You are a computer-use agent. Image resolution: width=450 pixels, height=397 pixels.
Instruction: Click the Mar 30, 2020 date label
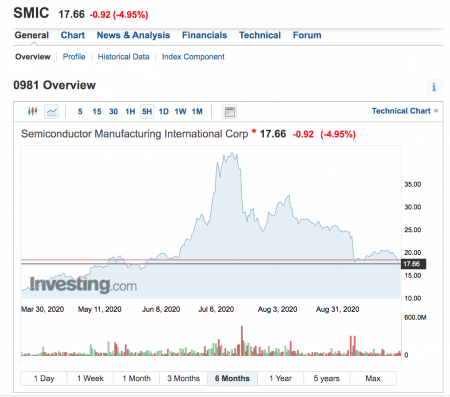tap(42, 309)
